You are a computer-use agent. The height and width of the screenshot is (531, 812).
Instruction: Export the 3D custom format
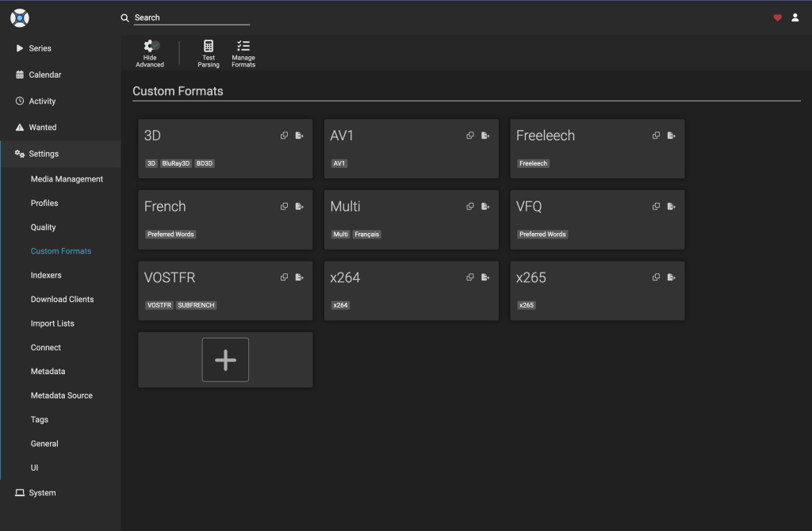(299, 136)
